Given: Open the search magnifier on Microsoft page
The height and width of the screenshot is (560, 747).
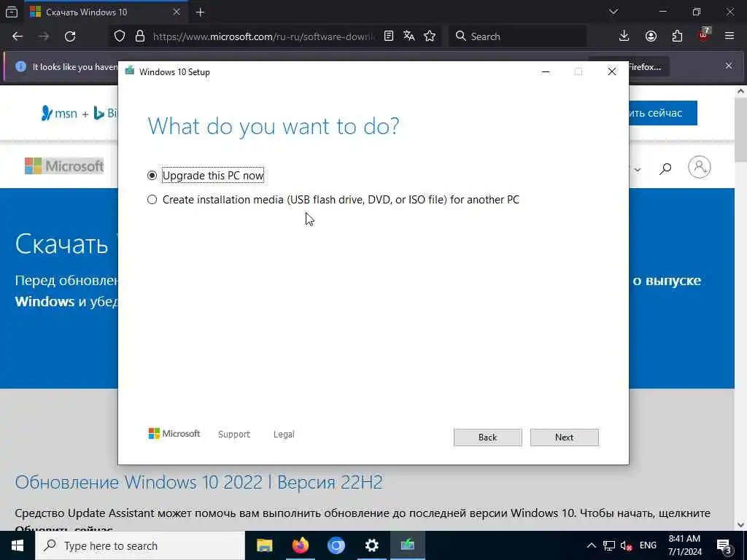Looking at the screenshot, I should tap(665, 168).
